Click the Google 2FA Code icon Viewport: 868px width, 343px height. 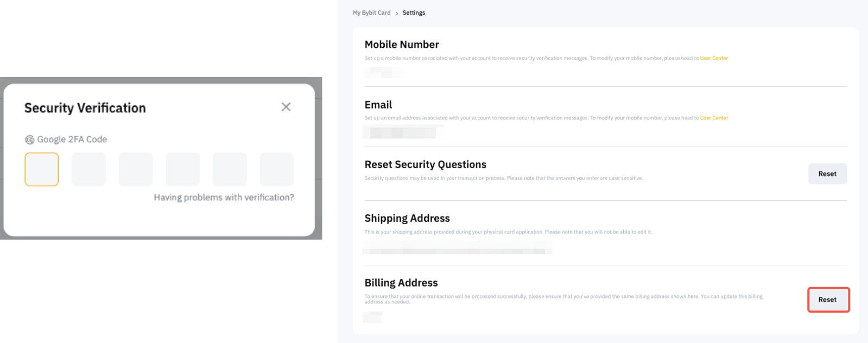(x=30, y=140)
